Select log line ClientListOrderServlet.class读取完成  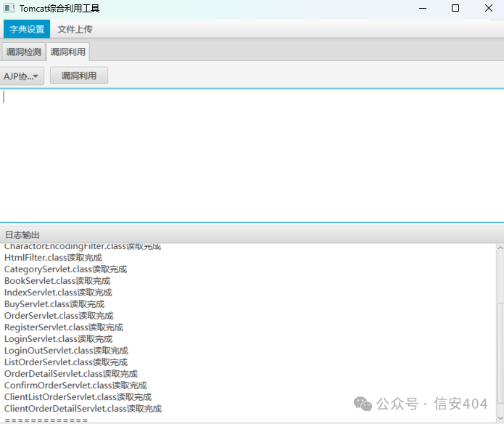point(78,396)
